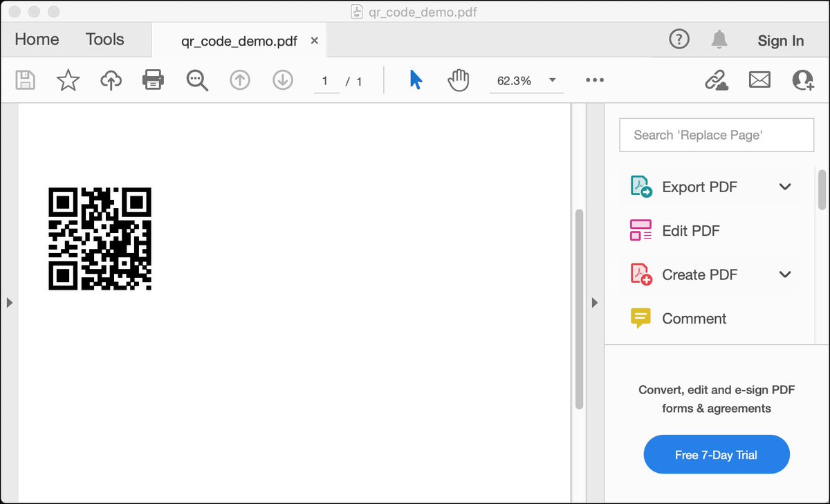This screenshot has height=504, width=830.
Task: Print the document with printer icon
Action: click(x=153, y=80)
